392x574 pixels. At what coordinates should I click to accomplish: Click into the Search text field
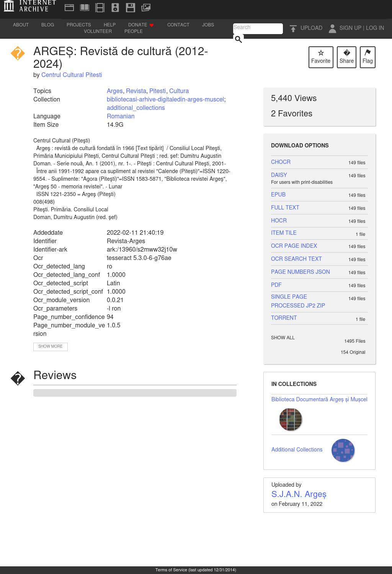tap(258, 28)
